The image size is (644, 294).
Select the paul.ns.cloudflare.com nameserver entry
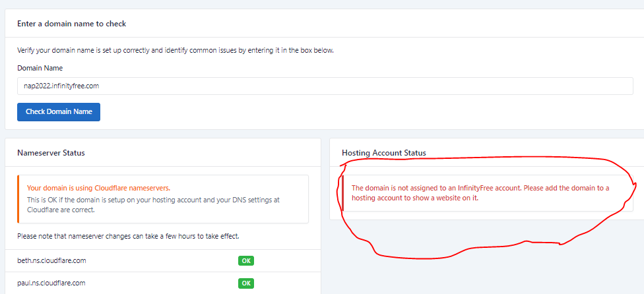click(51, 283)
